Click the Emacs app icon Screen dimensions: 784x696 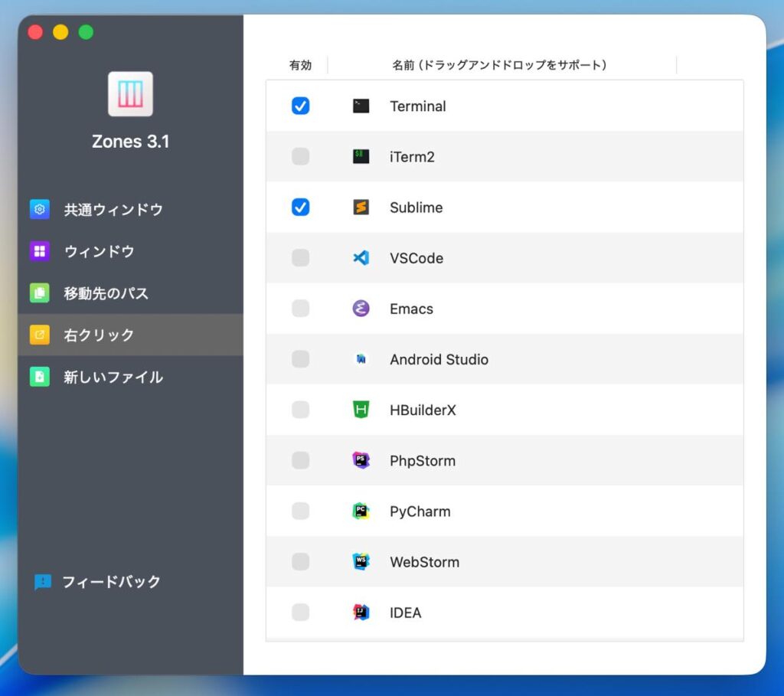click(x=361, y=309)
